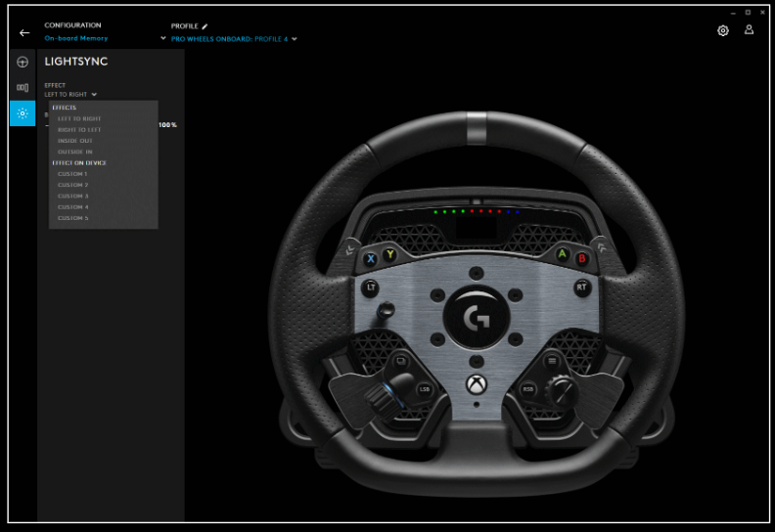The height and width of the screenshot is (532, 775).
Task: Click the RPM LED strip on wheel
Action: 476,211
